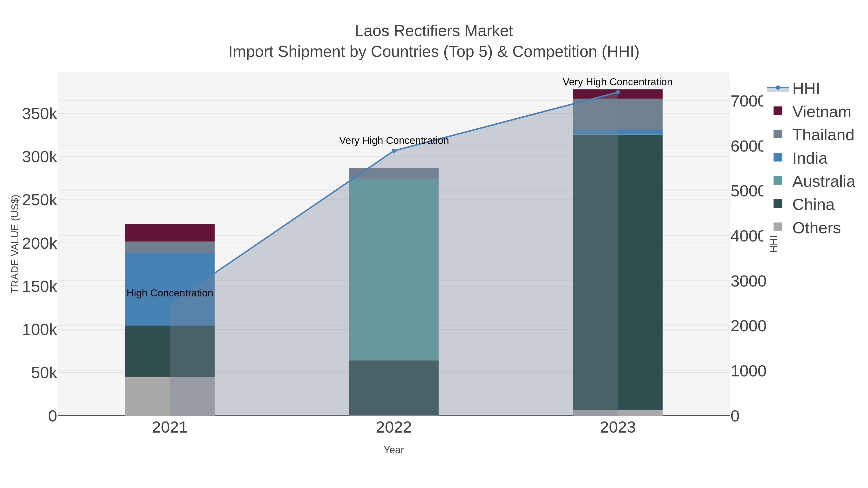Click the 200k y-axis tick label
The image size is (868, 488).
click(40, 243)
